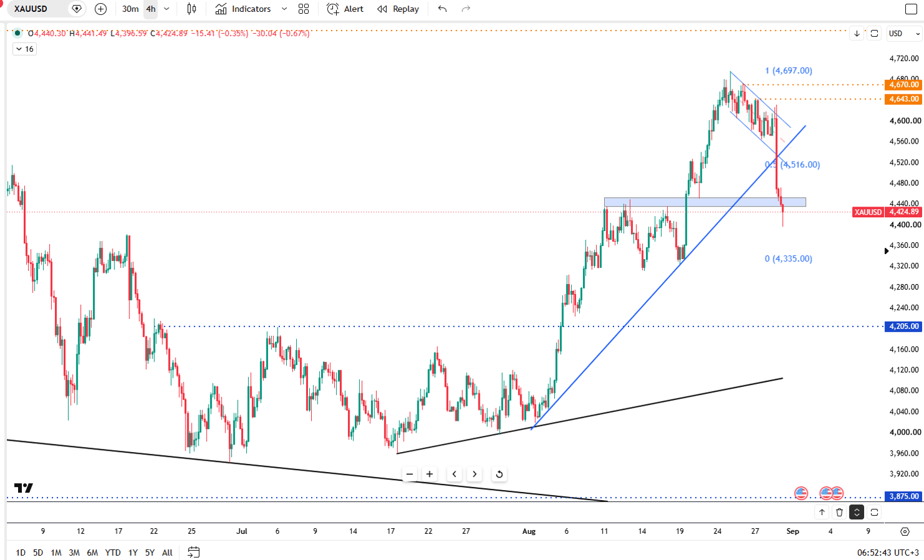This screenshot has width=924, height=560.
Task: Set the date range to 5Y
Action: [150, 553]
